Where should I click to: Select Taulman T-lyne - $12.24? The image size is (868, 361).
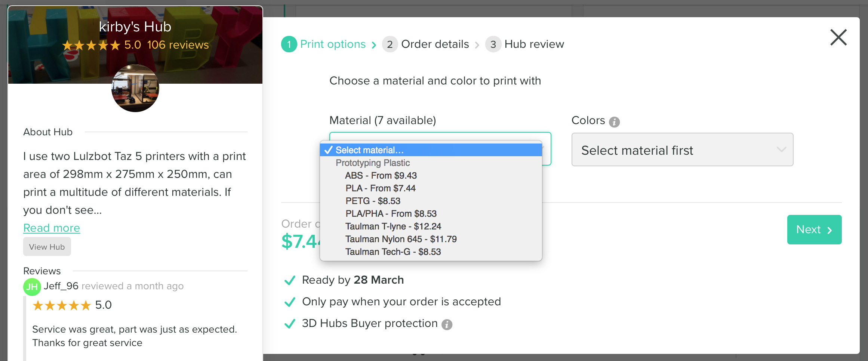[x=393, y=226]
